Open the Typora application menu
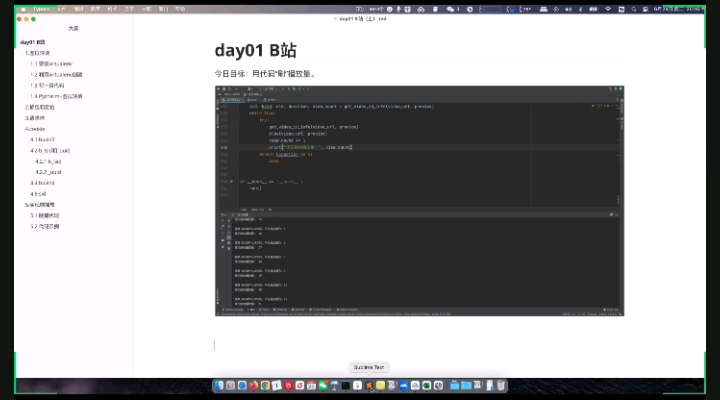The height and width of the screenshot is (400, 720). pyautogui.click(x=41, y=9)
